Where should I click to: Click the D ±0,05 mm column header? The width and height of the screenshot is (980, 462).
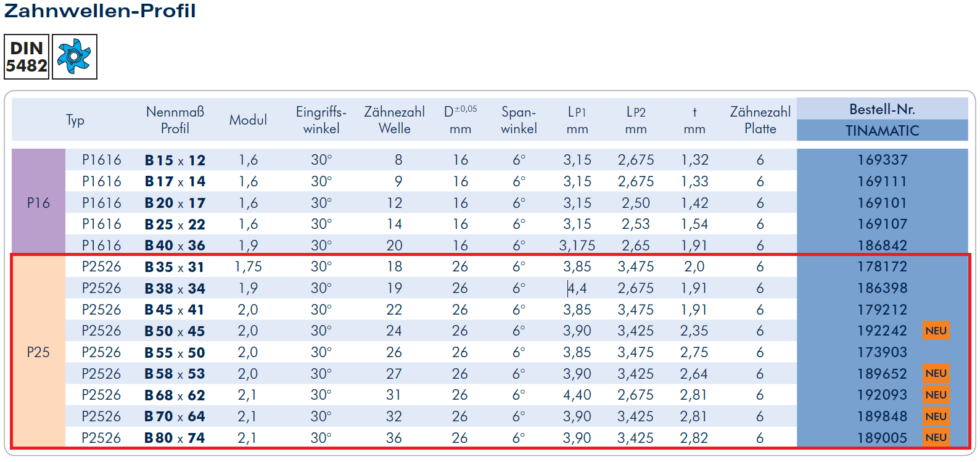click(x=460, y=120)
